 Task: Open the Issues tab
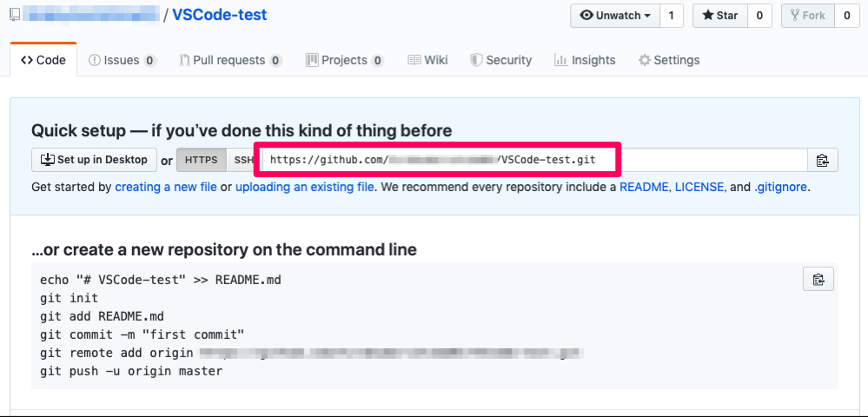click(123, 60)
